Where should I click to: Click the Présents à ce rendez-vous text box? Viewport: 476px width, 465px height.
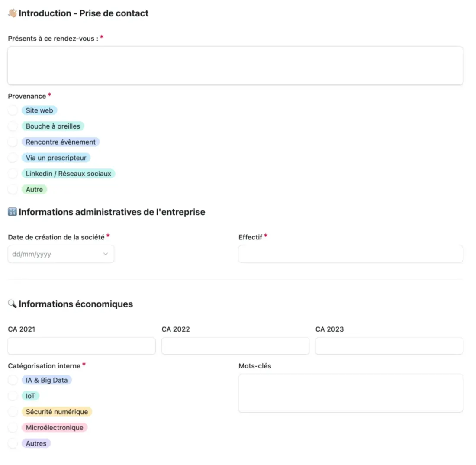(235, 65)
